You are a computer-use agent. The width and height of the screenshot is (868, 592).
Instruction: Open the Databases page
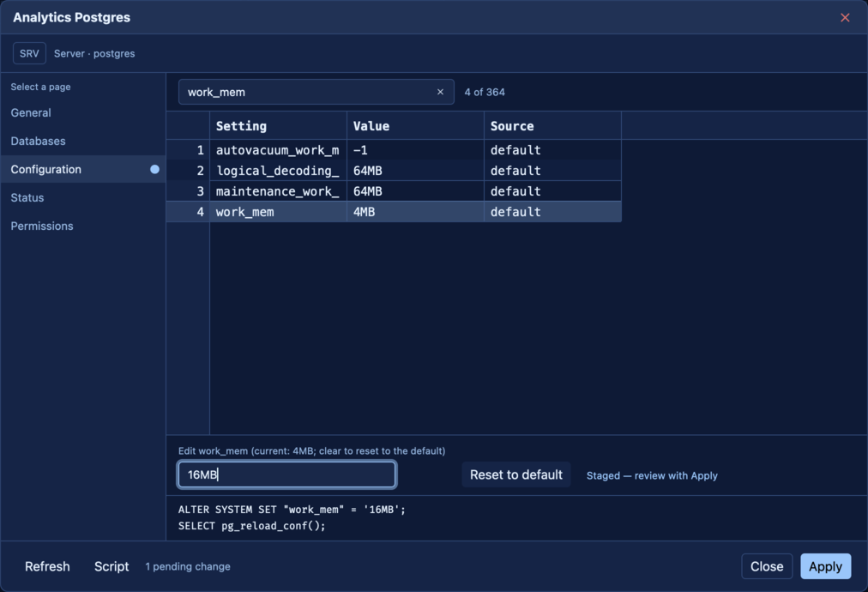pos(83,142)
